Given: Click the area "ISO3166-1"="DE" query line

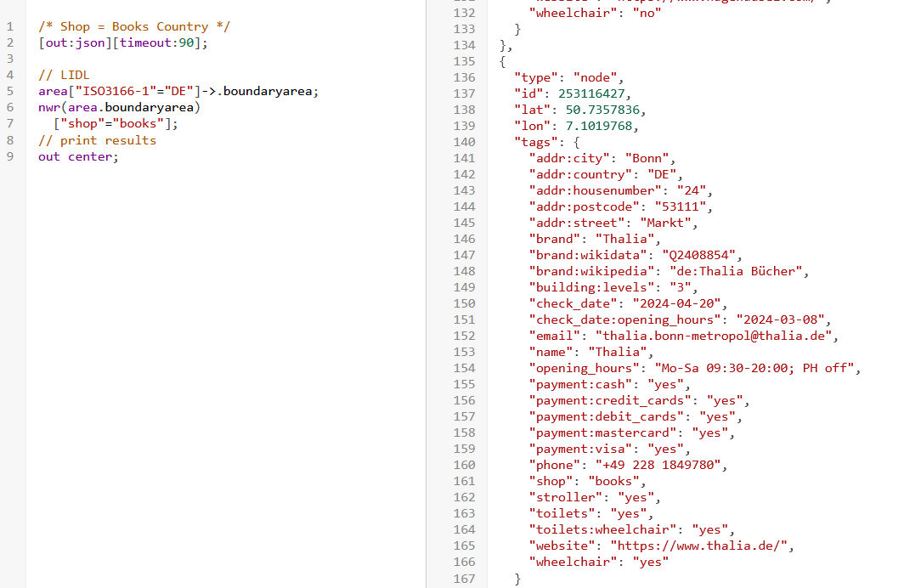Looking at the screenshot, I should coord(178,91).
